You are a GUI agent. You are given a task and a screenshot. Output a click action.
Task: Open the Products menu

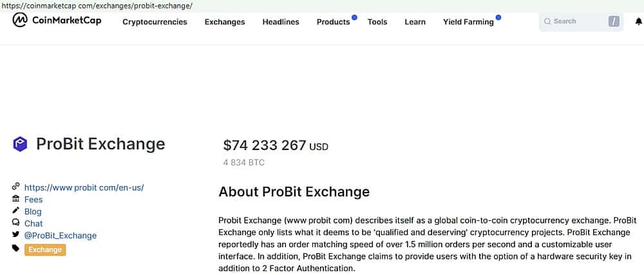[333, 22]
